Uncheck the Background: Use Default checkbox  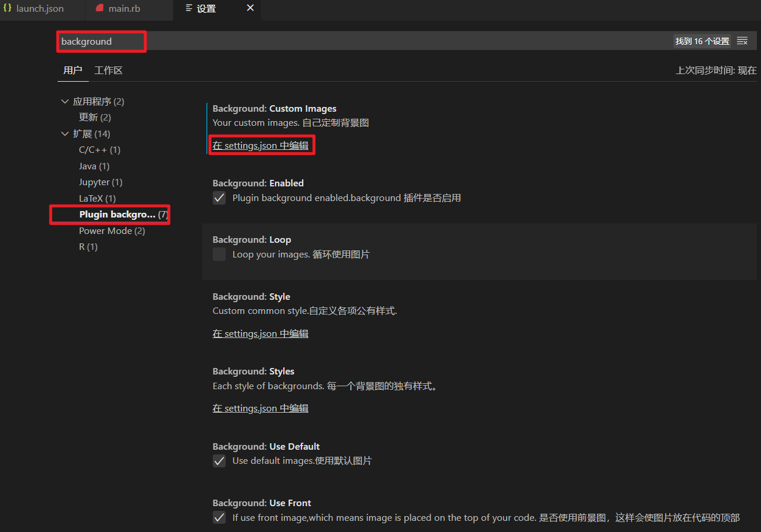tap(219, 461)
